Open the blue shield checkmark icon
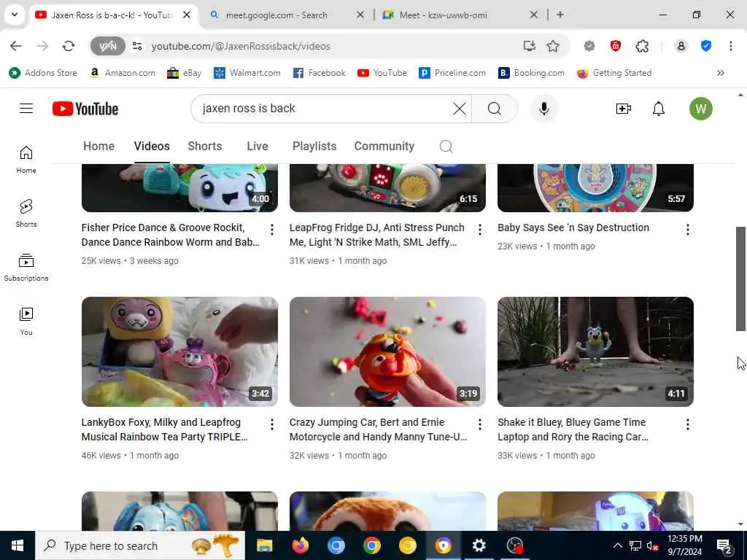The height and width of the screenshot is (560, 747). pyautogui.click(x=706, y=46)
